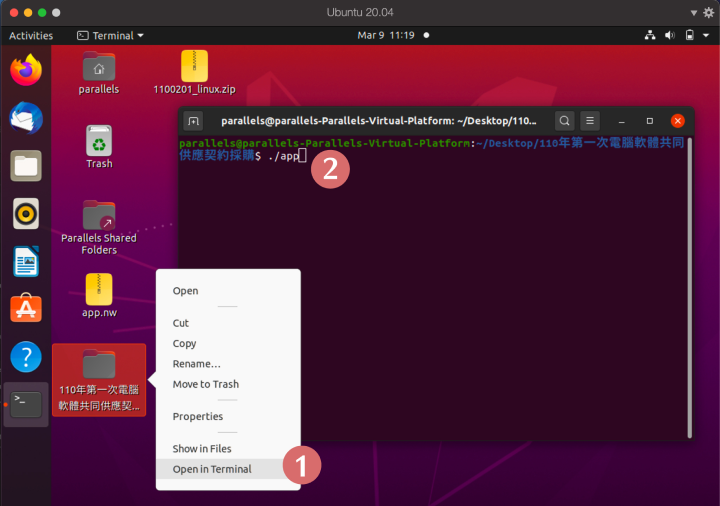Screen dimensions: 720x506
Task: Minimize the Terminal window
Action: click(622, 121)
